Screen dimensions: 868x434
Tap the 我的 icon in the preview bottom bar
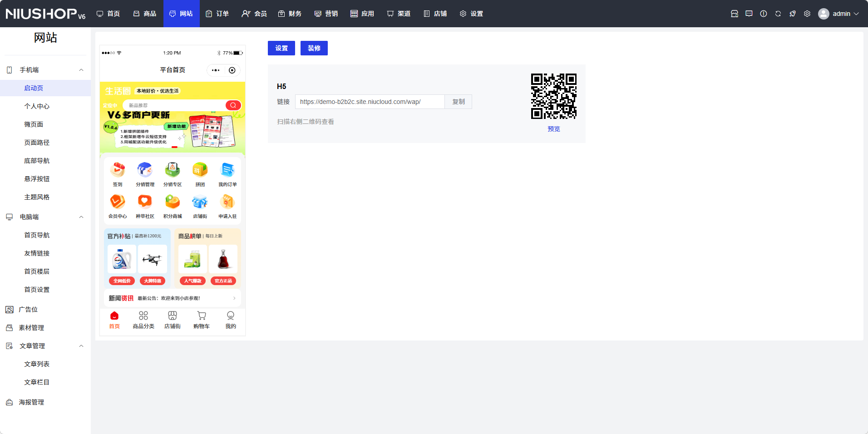[231, 316]
